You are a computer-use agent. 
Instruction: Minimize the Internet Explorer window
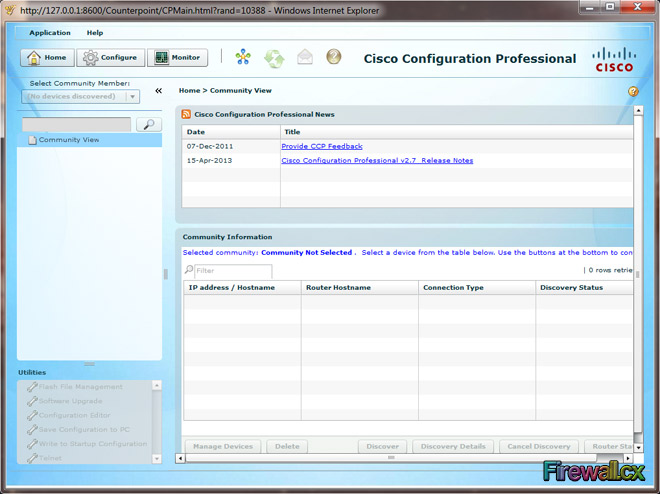pos(590,7)
